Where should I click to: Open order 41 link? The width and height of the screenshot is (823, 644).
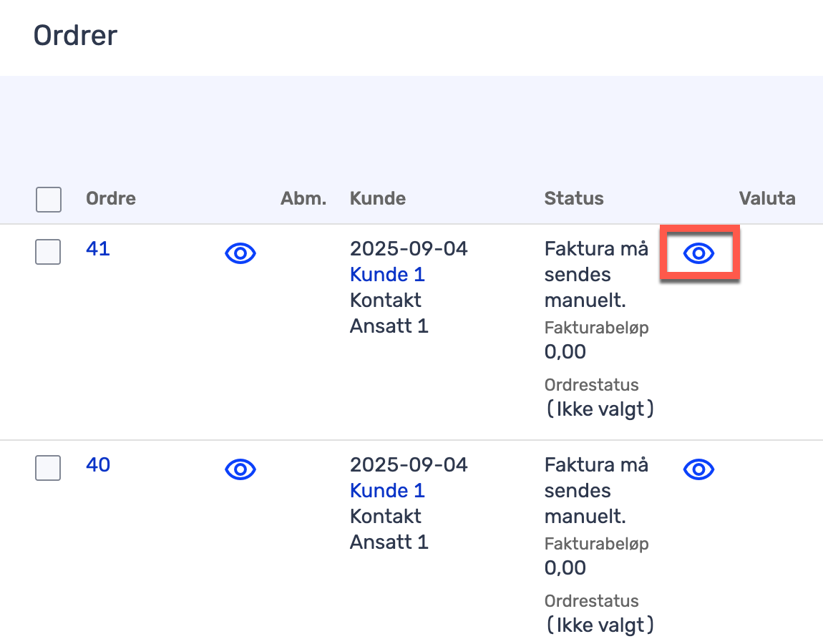[98, 249]
